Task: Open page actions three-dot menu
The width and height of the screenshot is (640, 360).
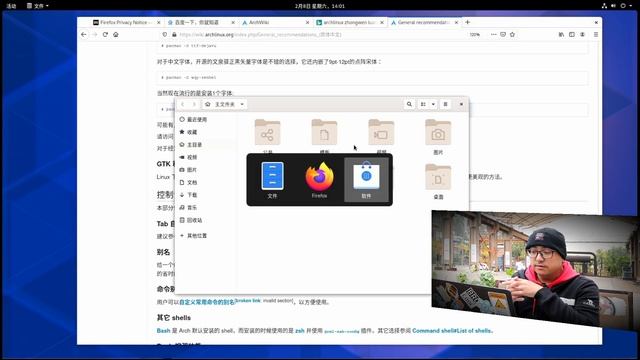Action: pyautogui.click(x=493, y=35)
